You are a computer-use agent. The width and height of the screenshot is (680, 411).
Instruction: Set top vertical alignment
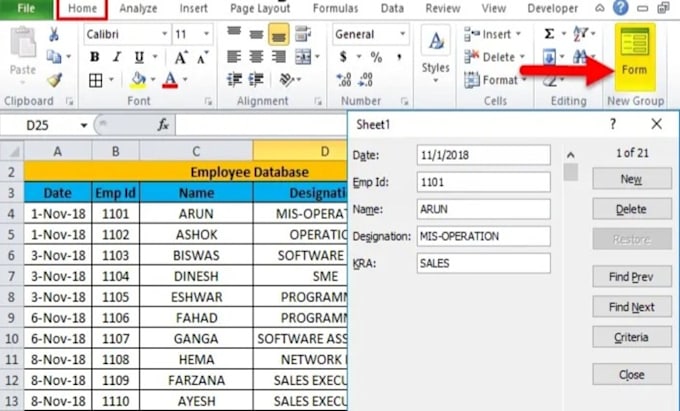[234, 33]
